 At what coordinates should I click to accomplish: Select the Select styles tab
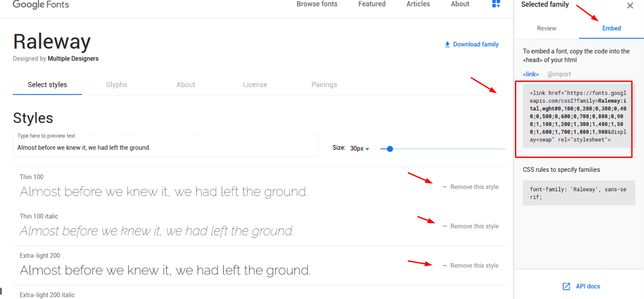[x=47, y=85]
